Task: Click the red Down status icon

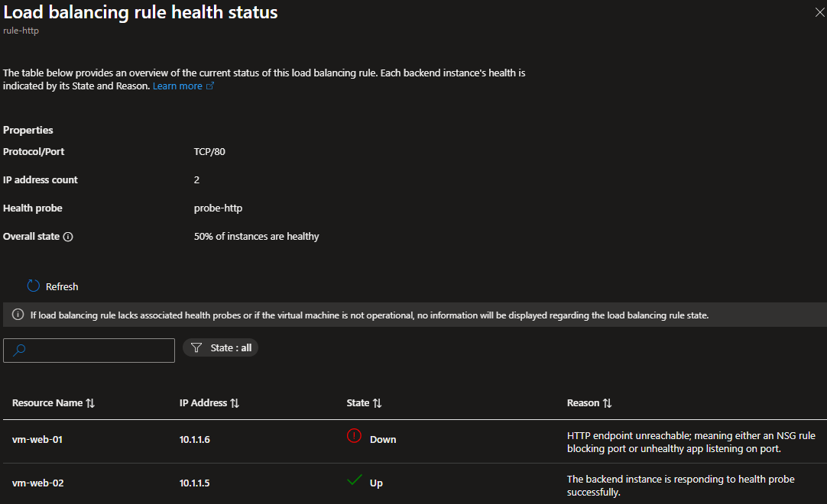Action: point(354,436)
